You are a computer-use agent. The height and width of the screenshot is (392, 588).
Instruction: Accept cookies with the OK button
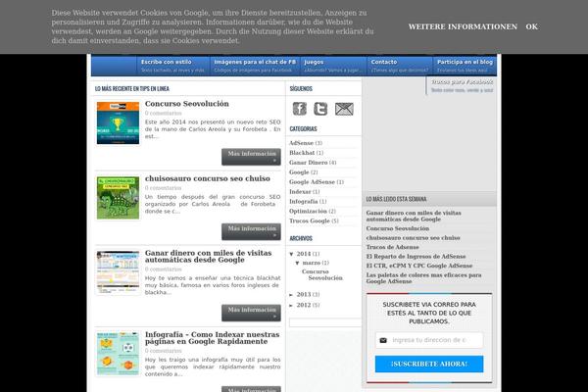pos(532,26)
